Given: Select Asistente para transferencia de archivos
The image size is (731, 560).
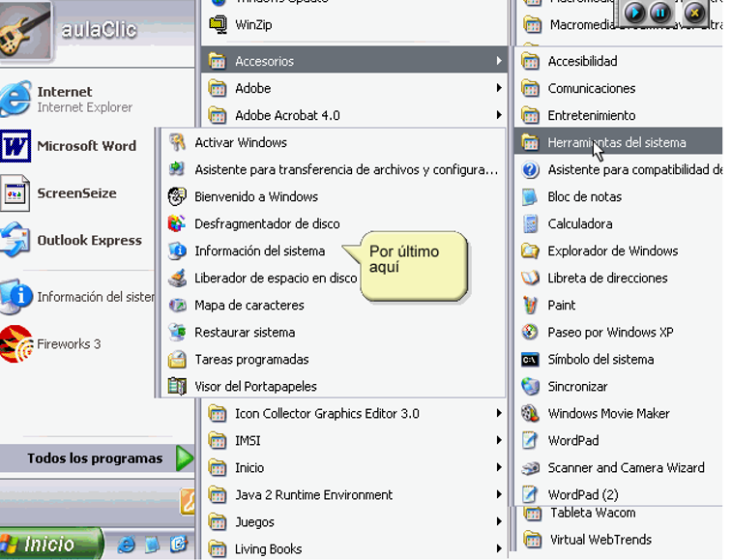Looking at the screenshot, I should [x=333, y=169].
